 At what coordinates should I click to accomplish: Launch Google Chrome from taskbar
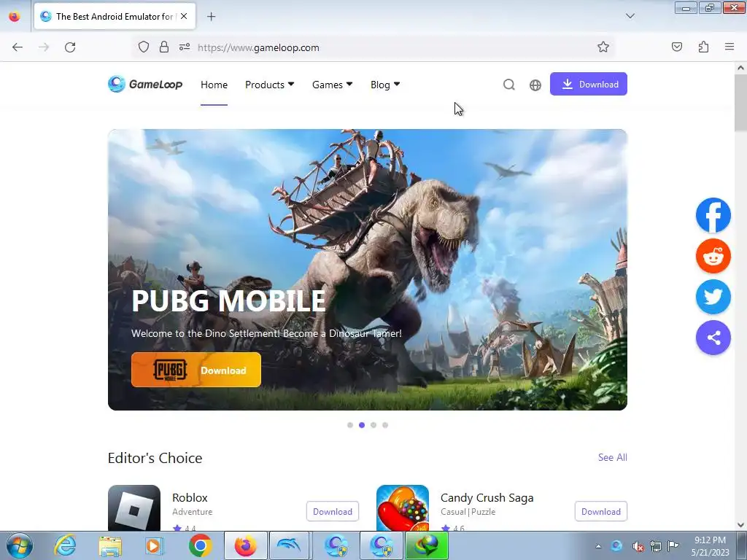200,545
